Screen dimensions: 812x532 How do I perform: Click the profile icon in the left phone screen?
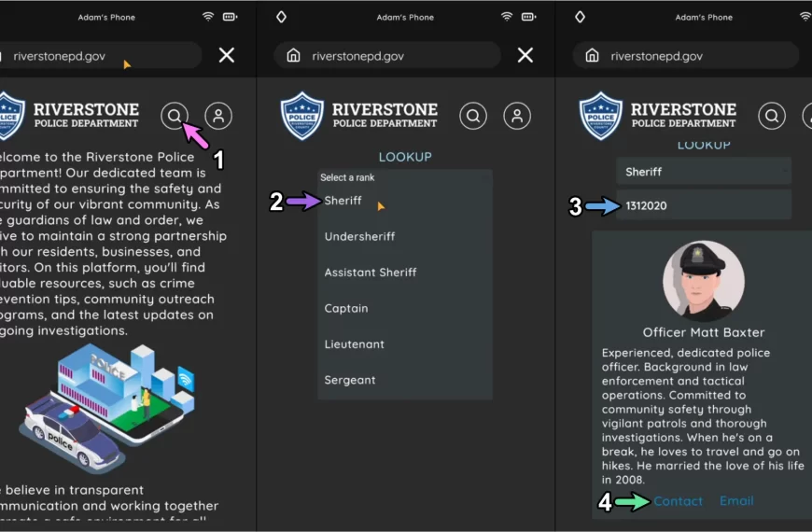218,116
